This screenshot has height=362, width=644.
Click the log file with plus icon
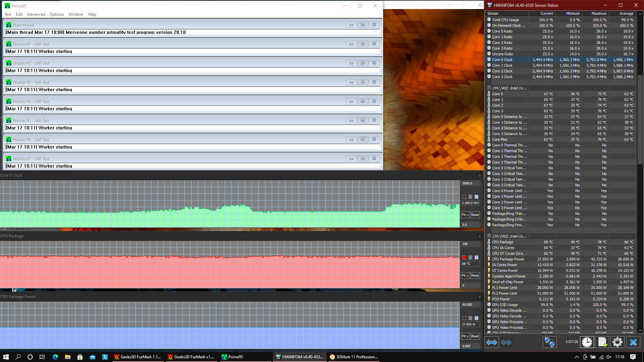tap(602, 342)
